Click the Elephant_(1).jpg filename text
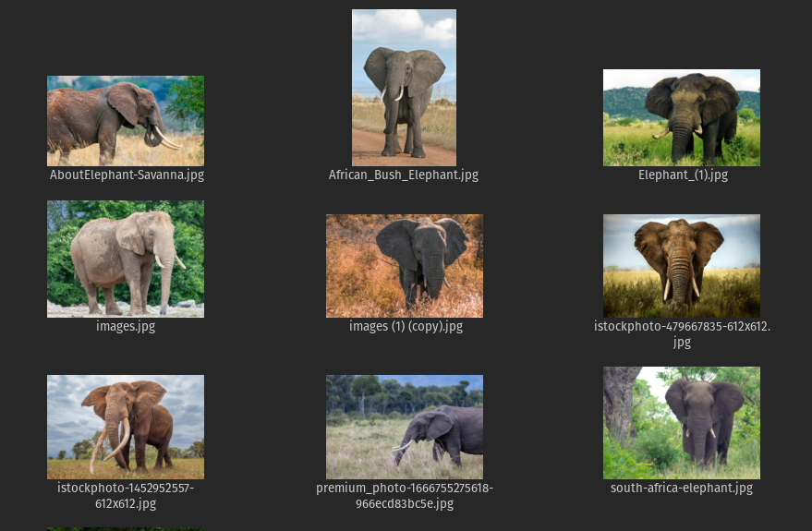812x531 pixels. coord(683,175)
